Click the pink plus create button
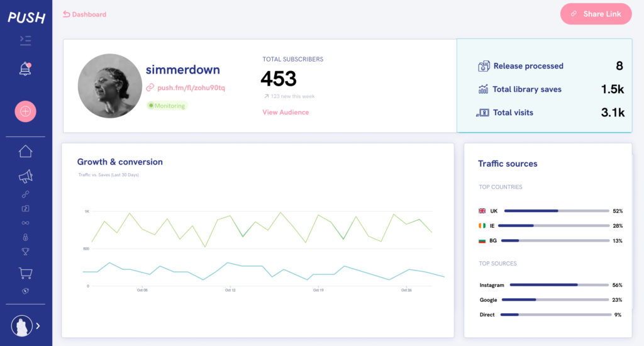The width and height of the screenshot is (644, 346). (25, 111)
